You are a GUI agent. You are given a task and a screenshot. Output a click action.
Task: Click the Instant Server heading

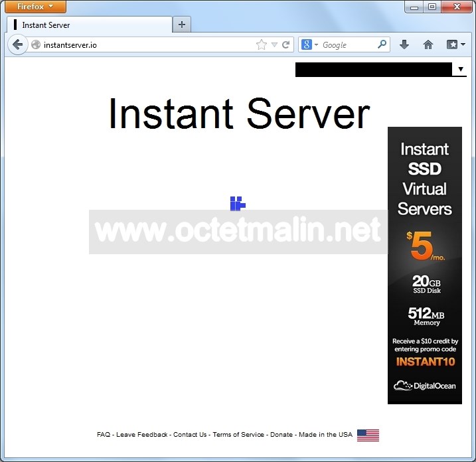tap(239, 114)
